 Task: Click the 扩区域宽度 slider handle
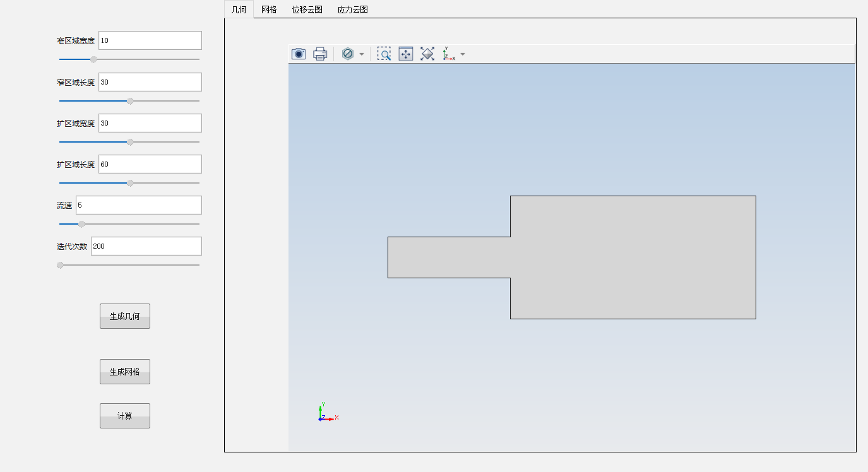click(x=130, y=142)
